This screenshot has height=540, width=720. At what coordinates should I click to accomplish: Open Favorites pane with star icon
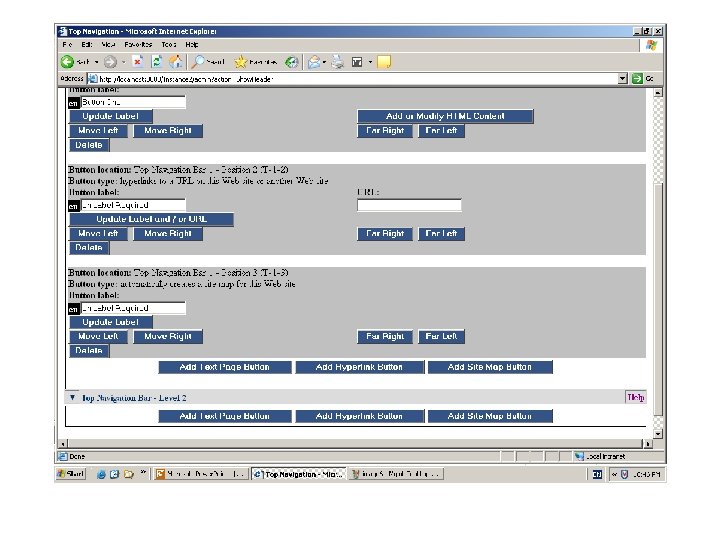coord(241,62)
